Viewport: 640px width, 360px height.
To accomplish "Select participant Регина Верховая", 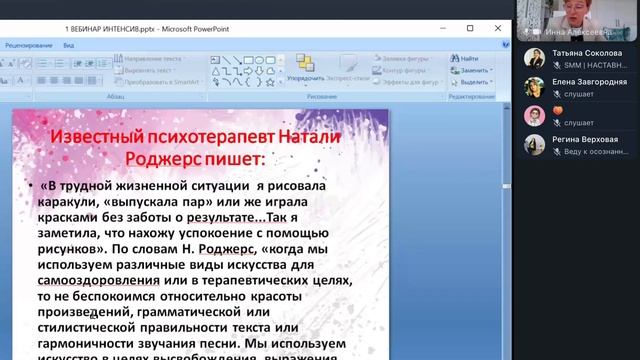I will [576, 145].
